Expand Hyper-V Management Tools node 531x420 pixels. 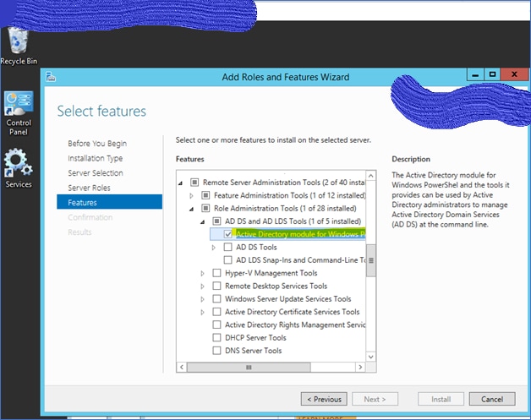[203, 273]
